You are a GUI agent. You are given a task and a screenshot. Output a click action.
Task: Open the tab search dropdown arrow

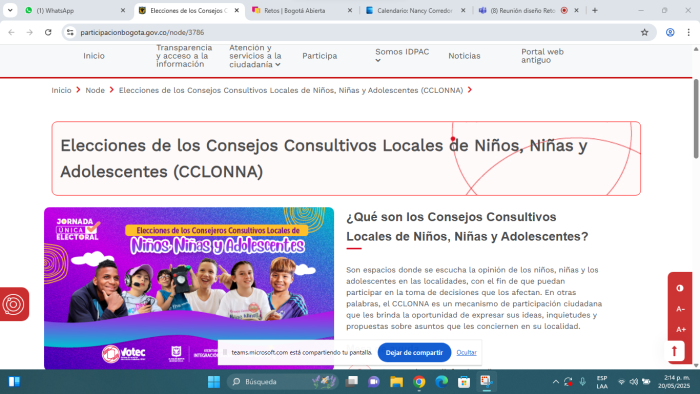point(10,10)
